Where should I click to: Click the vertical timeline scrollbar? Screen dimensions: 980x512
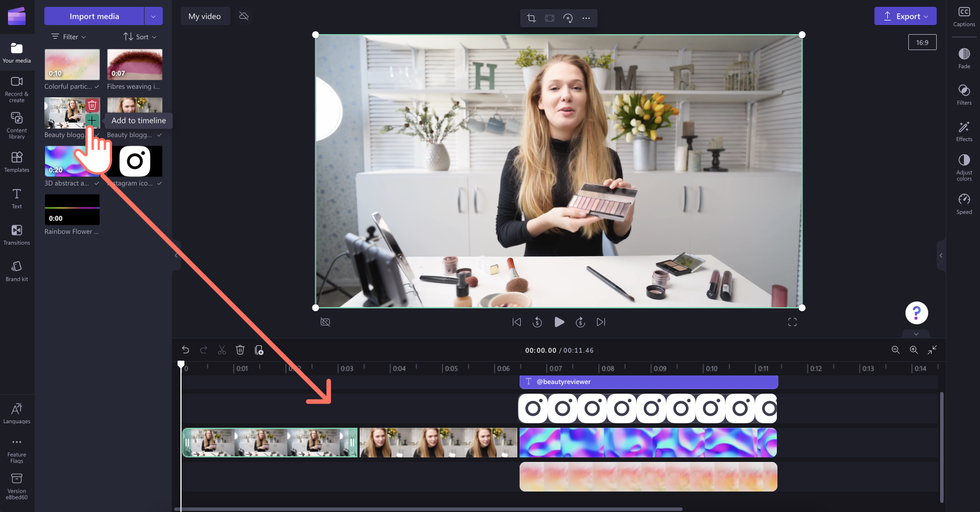tap(941, 447)
